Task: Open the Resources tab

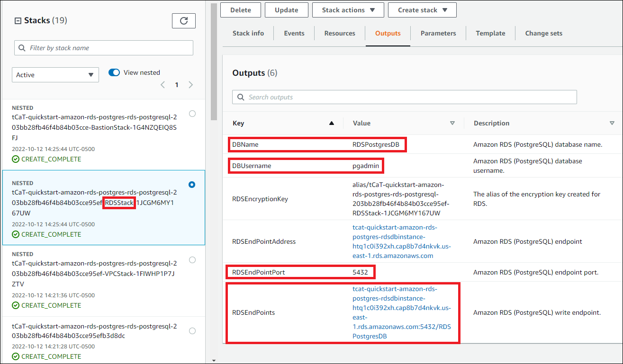Action: 340,33
